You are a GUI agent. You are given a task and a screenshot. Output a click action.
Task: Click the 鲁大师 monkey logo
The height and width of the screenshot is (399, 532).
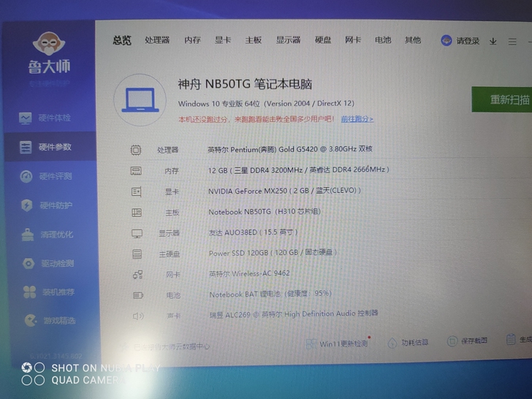tap(49, 43)
